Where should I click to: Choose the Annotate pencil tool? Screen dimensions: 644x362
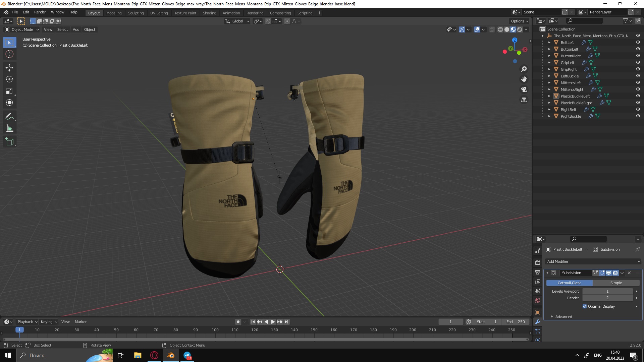coord(9,117)
